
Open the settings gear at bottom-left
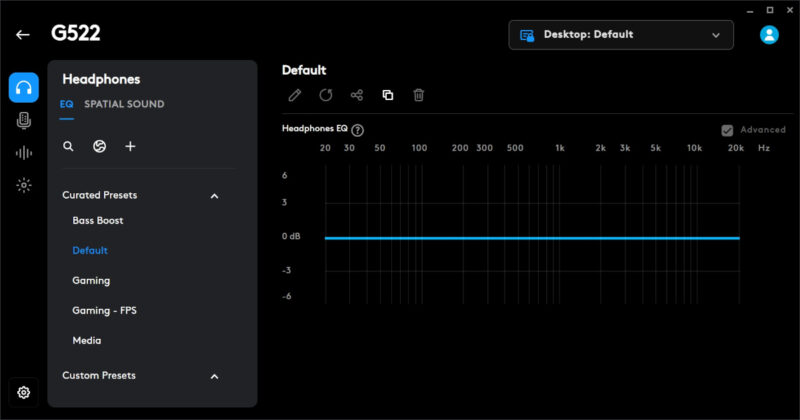(23, 392)
